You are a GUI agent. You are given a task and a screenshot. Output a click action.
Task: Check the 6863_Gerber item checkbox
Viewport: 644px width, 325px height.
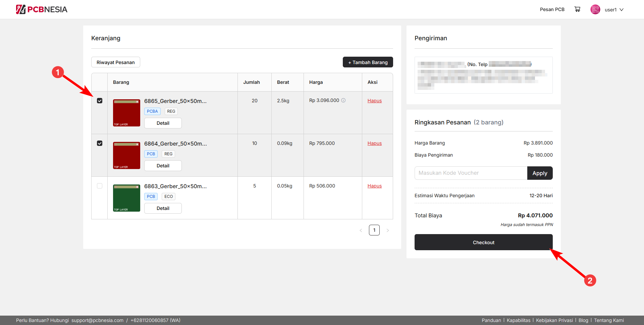tap(100, 186)
